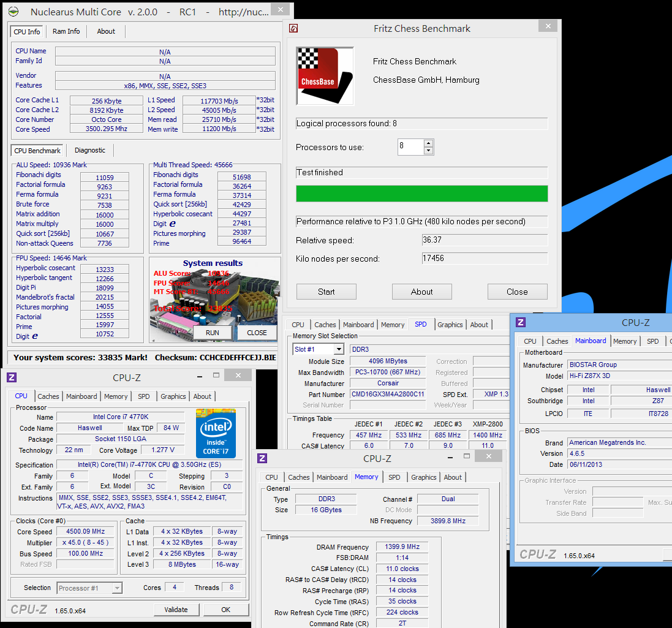
Task: Click the CPU-Z icon of the CPU window
Action: click(12, 377)
